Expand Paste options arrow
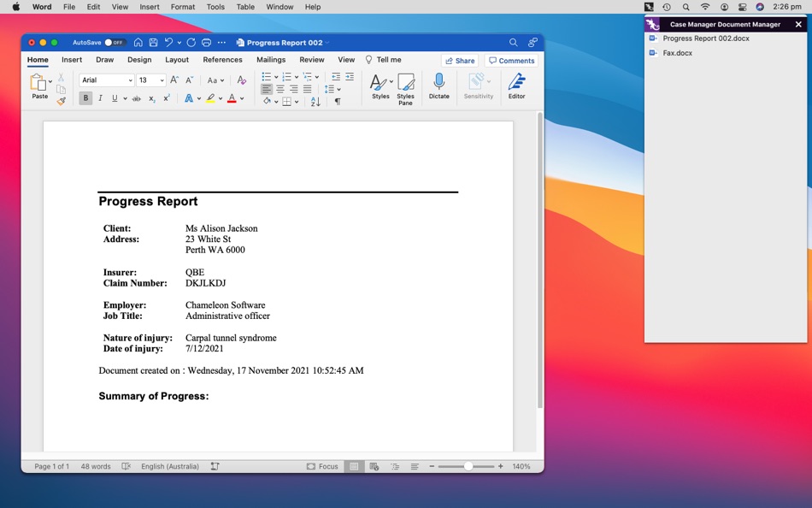Viewport: 812px width, 508px height. click(50, 81)
